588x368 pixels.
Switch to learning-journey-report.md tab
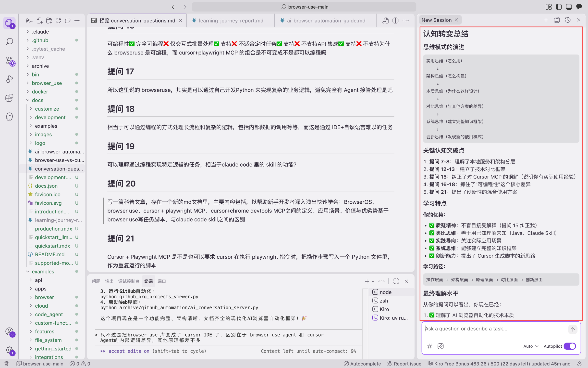tap(231, 21)
